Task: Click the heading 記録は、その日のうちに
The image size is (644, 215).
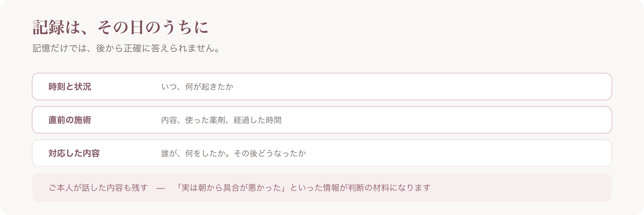Action: tap(121, 27)
